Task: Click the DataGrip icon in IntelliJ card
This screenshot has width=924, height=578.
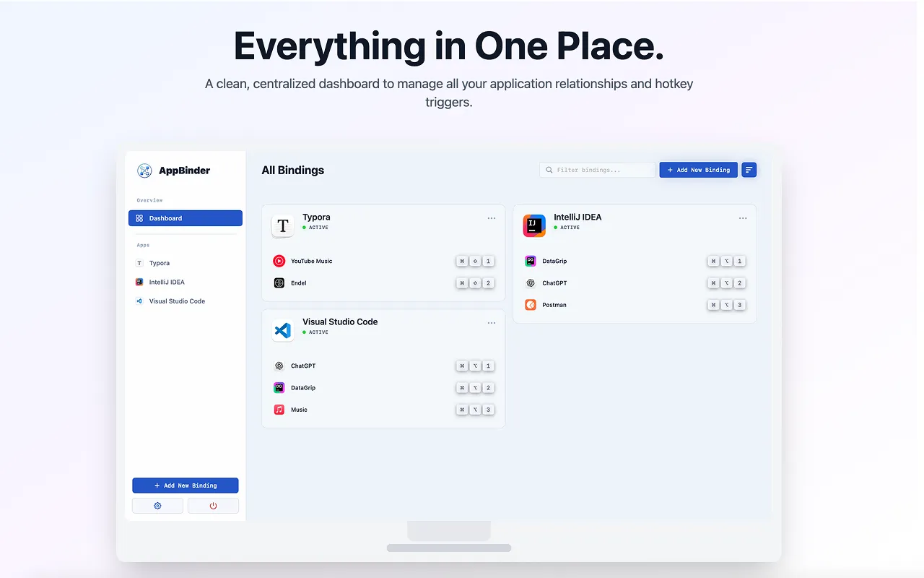Action: [x=531, y=261]
